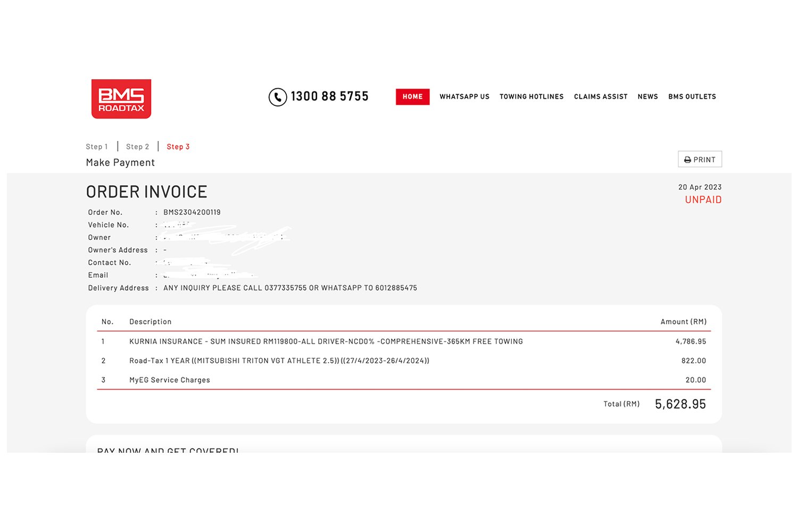Navigate to BMS OUTLETS
The width and height of the screenshot is (798, 532).
[692, 97]
